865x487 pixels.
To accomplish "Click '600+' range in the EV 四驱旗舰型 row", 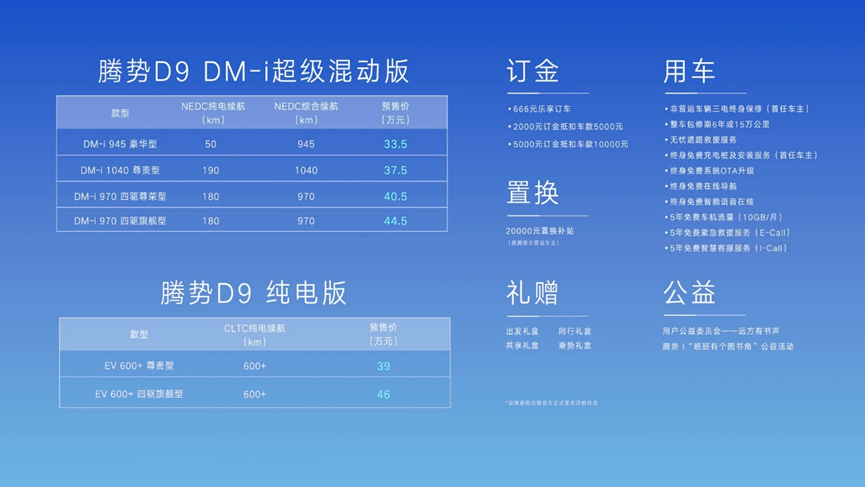I will tap(255, 394).
